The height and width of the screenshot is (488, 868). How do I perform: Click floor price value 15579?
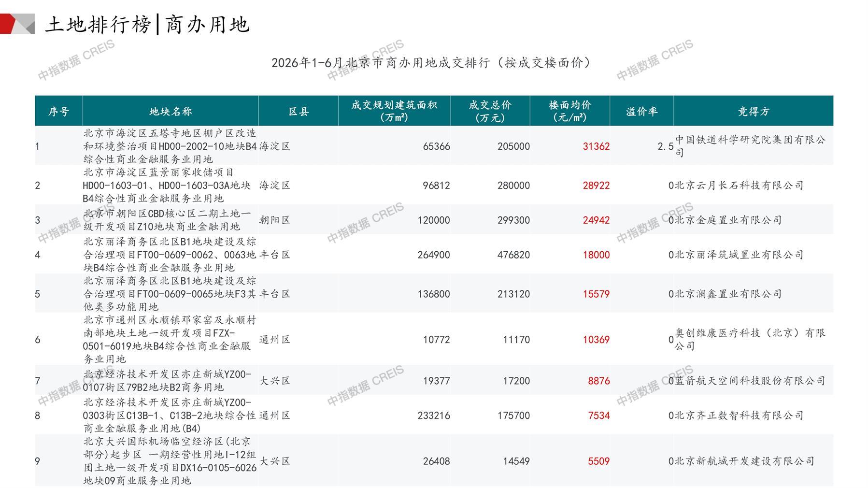coord(596,294)
